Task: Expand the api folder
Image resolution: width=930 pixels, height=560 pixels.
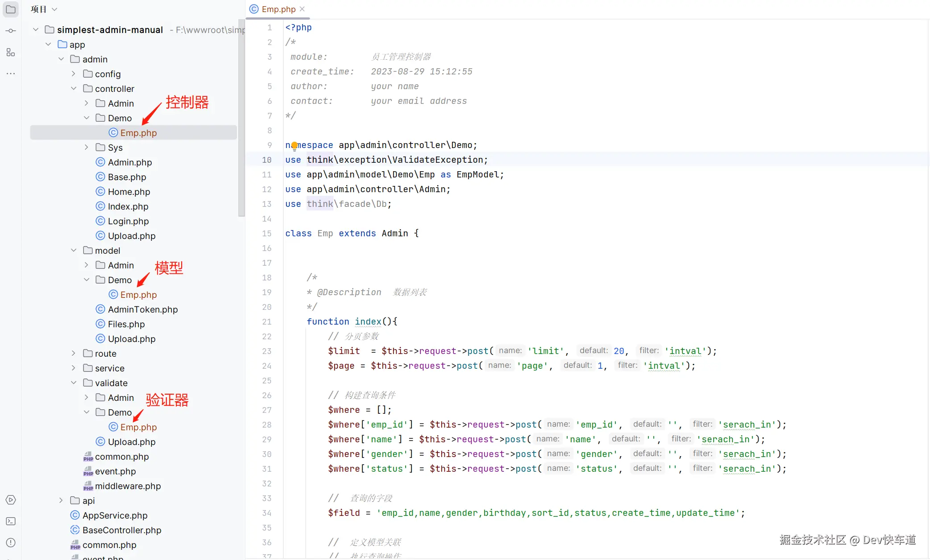Action: (61, 501)
